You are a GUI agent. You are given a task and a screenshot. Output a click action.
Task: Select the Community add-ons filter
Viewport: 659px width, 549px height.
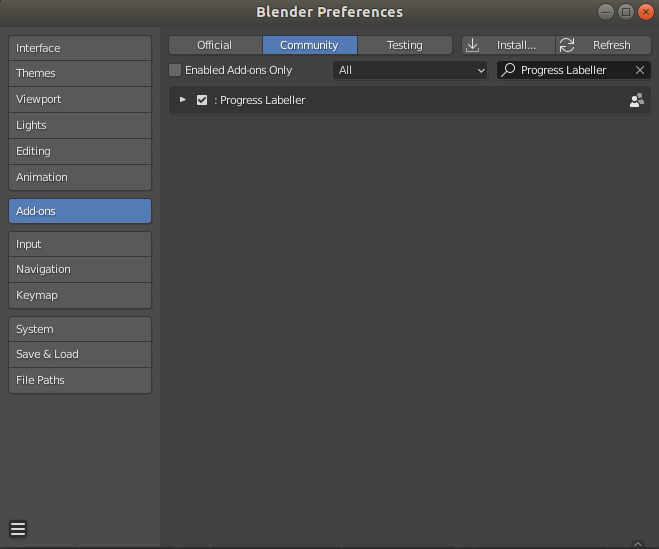point(310,45)
